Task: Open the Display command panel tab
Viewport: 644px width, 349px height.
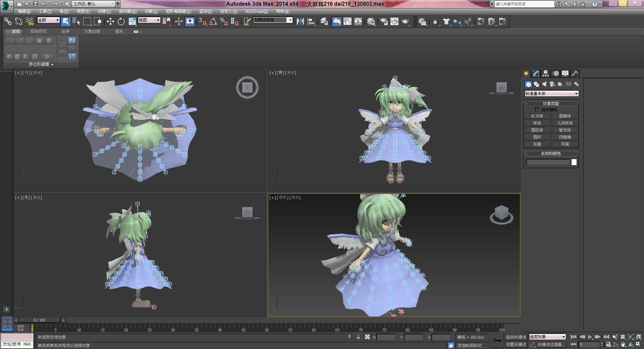Action: 565,73
